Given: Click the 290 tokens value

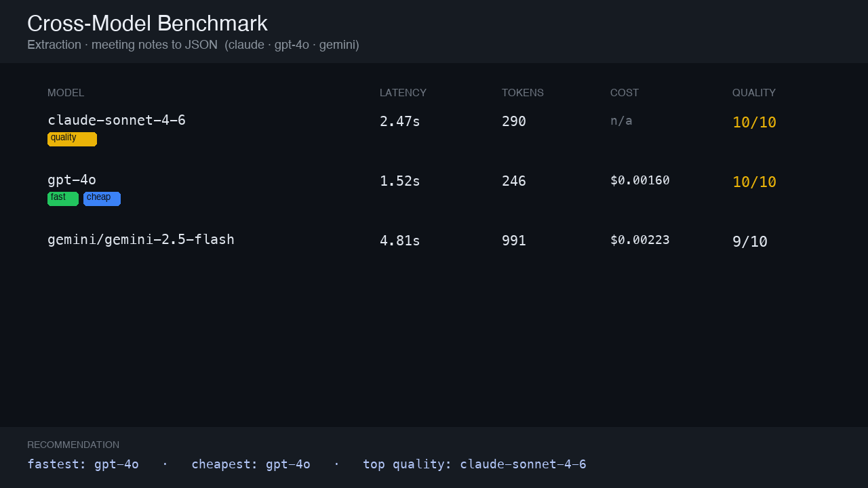Looking at the screenshot, I should pos(514,121).
